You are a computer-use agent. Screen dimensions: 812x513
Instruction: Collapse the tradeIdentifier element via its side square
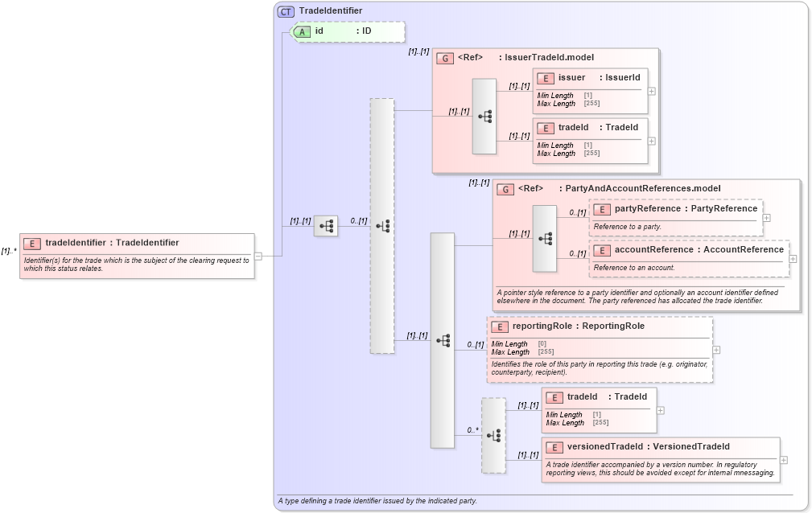[258, 256]
